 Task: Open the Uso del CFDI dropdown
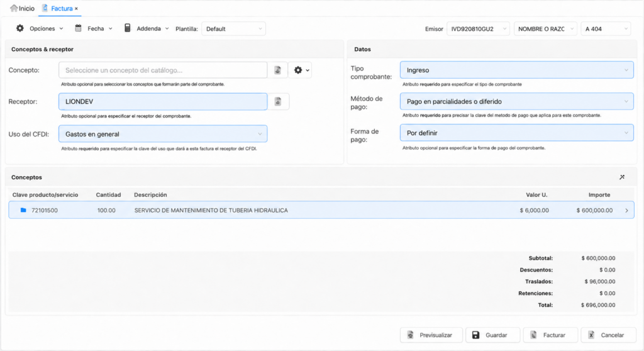pyautogui.click(x=163, y=134)
